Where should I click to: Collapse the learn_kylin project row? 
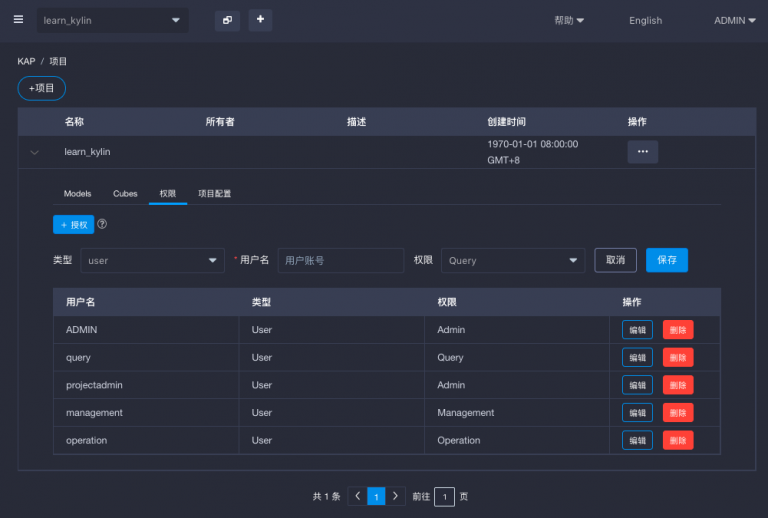tap(35, 152)
